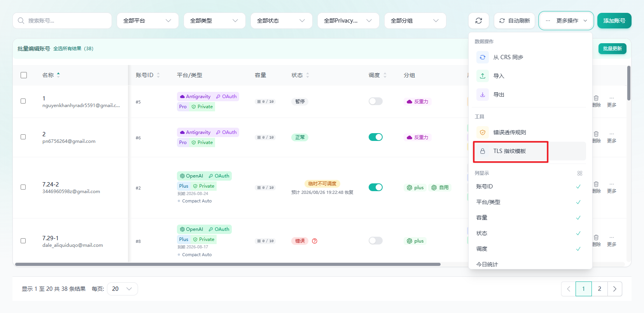Click page 1 button
This screenshot has height=313, width=644.
pyautogui.click(x=583, y=289)
